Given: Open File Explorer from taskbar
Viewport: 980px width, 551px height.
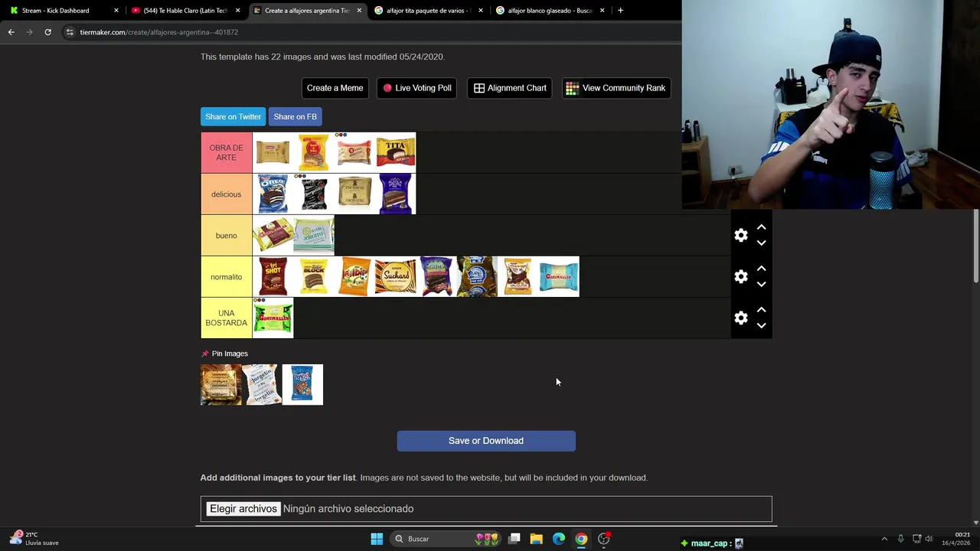Looking at the screenshot, I should (537, 539).
